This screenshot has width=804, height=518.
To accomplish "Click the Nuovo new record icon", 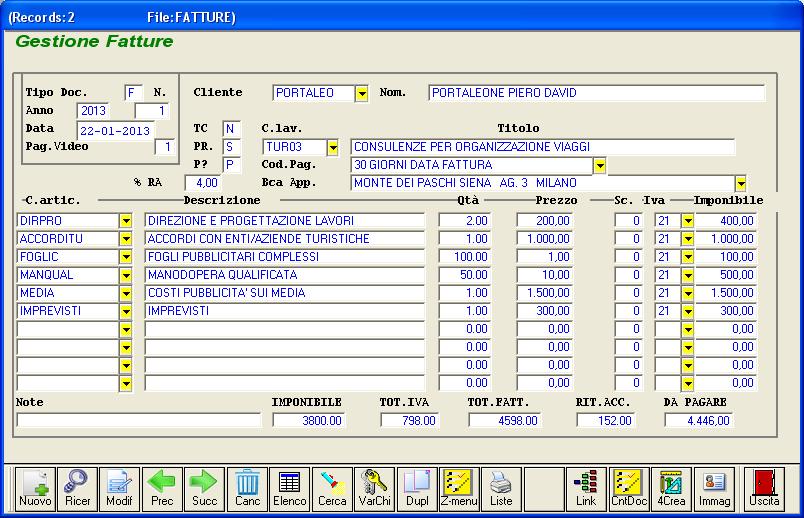I will point(35,489).
